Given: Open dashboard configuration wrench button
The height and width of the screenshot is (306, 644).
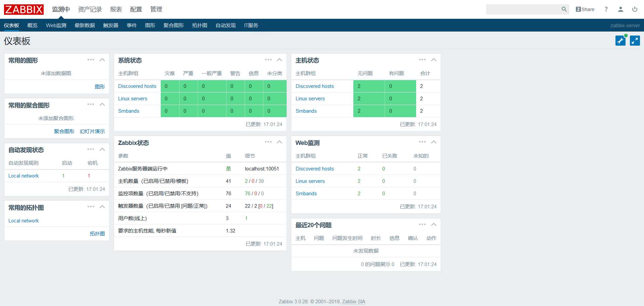Looking at the screenshot, I should tap(621, 41).
